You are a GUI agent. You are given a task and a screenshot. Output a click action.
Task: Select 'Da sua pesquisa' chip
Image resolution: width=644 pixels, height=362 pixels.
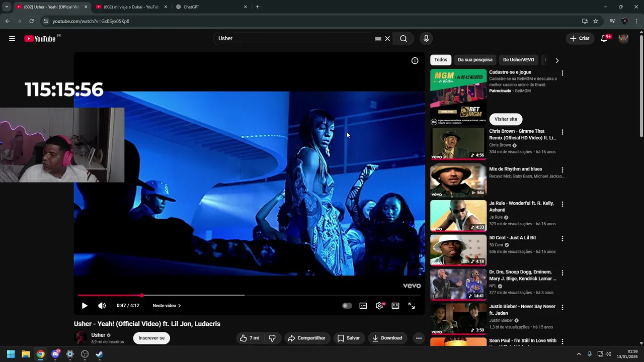475,60
